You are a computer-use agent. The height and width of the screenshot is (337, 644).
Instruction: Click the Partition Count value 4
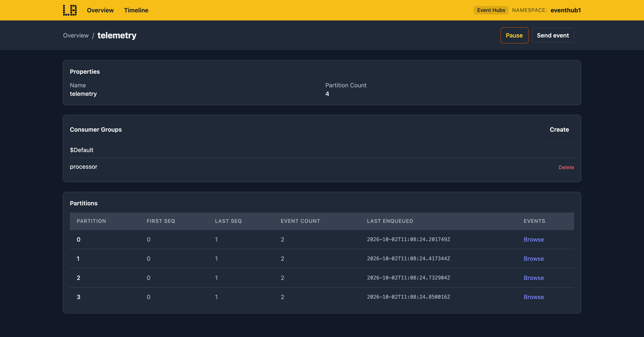tap(327, 94)
